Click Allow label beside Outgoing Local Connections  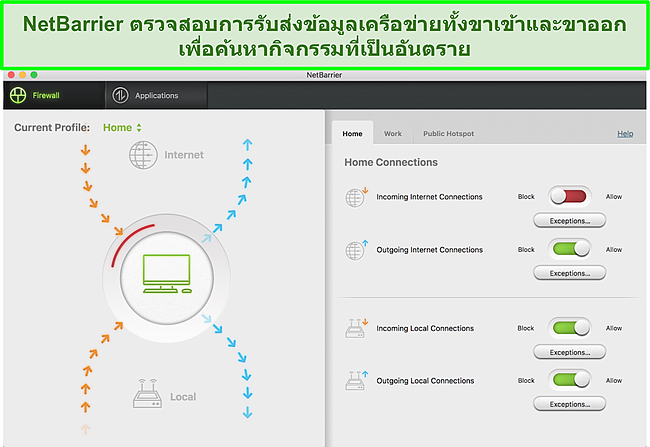(614, 380)
